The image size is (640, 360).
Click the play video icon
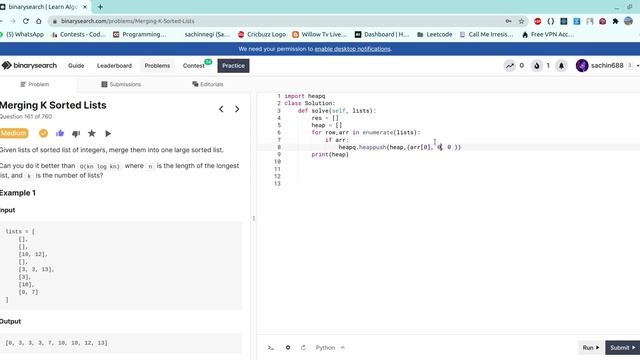108,133
